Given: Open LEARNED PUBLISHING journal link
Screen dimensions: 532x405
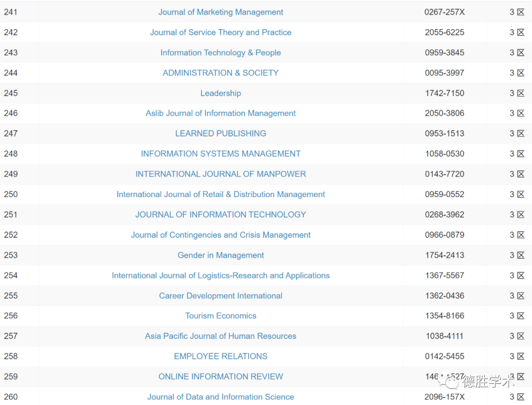Looking at the screenshot, I should pyautogui.click(x=221, y=134).
